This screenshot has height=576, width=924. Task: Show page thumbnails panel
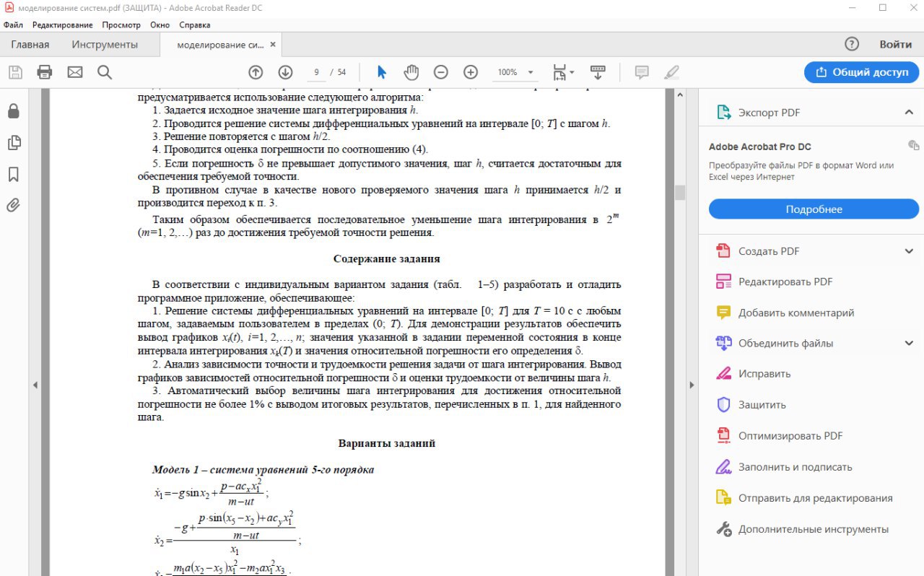(14, 142)
